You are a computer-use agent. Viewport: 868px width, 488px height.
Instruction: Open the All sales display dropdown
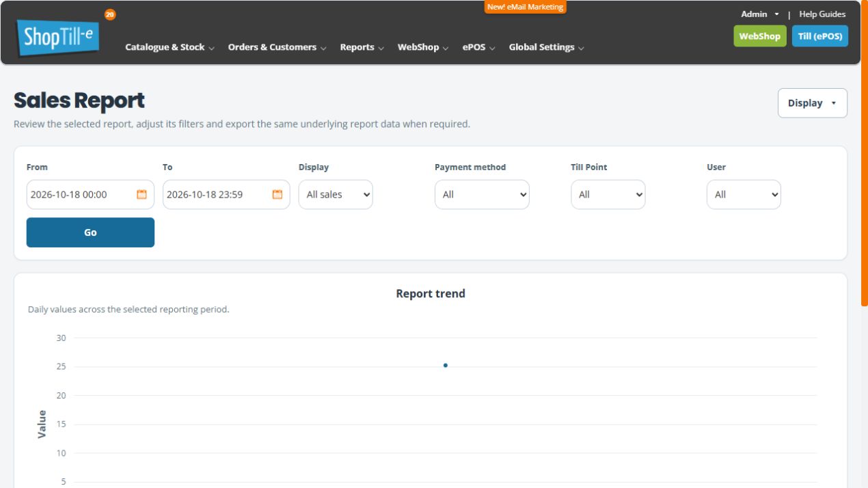336,194
